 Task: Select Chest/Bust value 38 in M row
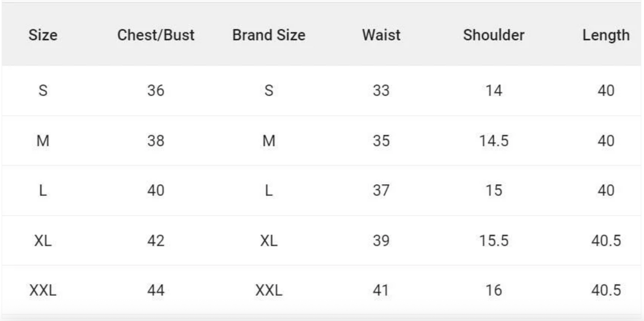coord(156,141)
